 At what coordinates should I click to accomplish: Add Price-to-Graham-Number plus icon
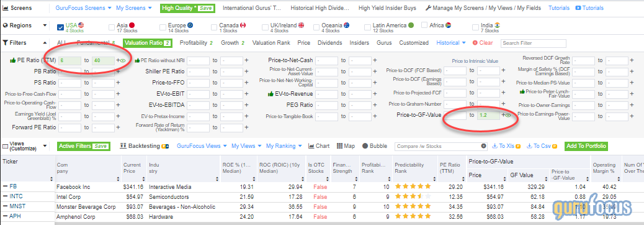(x=503, y=104)
